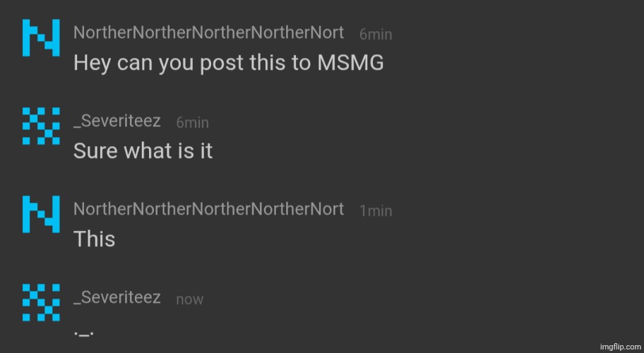Select the _Severiteez avatar beside the '._.' message

coord(41,302)
